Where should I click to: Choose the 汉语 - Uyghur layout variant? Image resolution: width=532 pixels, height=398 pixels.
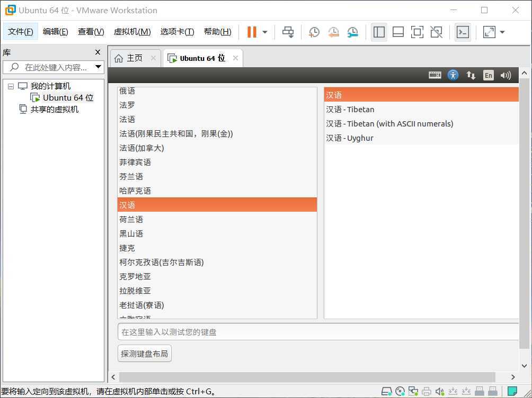[x=421, y=138]
